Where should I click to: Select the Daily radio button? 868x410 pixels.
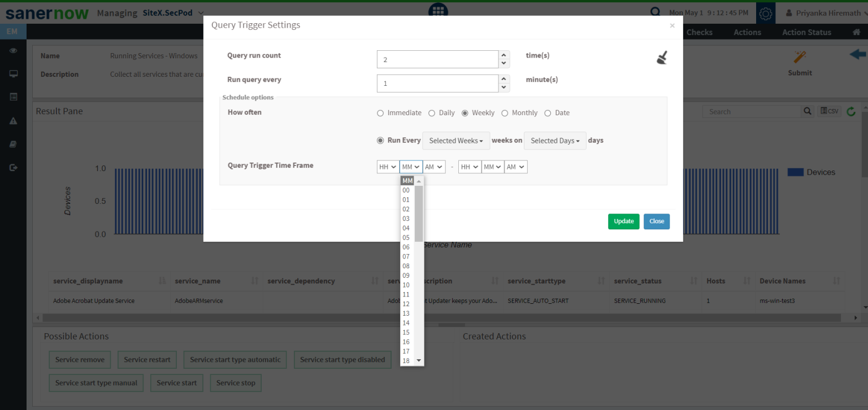(432, 113)
